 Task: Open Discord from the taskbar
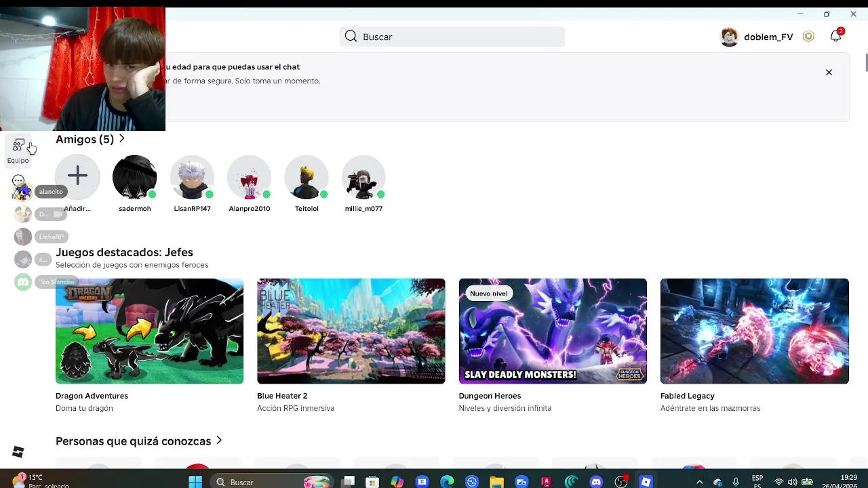click(596, 482)
